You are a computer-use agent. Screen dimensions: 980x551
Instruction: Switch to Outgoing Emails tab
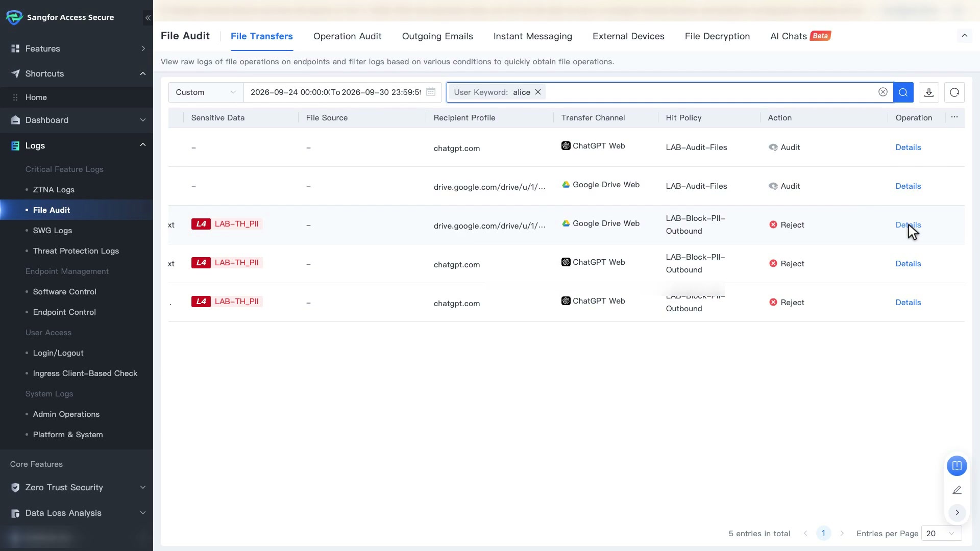coord(437,36)
